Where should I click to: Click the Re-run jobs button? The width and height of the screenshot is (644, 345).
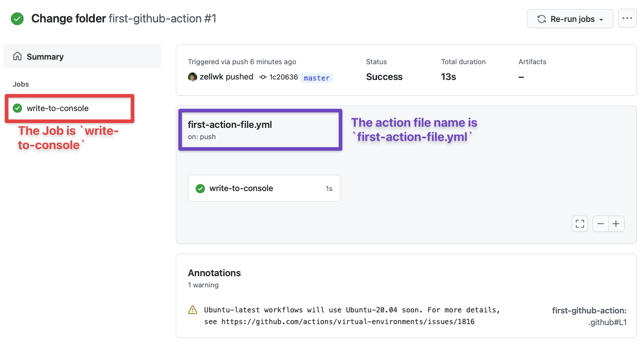click(565, 18)
